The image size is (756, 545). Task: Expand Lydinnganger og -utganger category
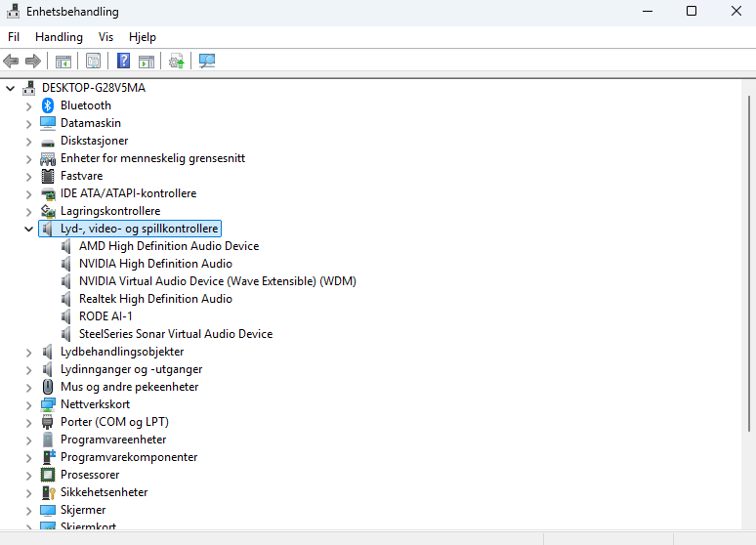click(28, 370)
